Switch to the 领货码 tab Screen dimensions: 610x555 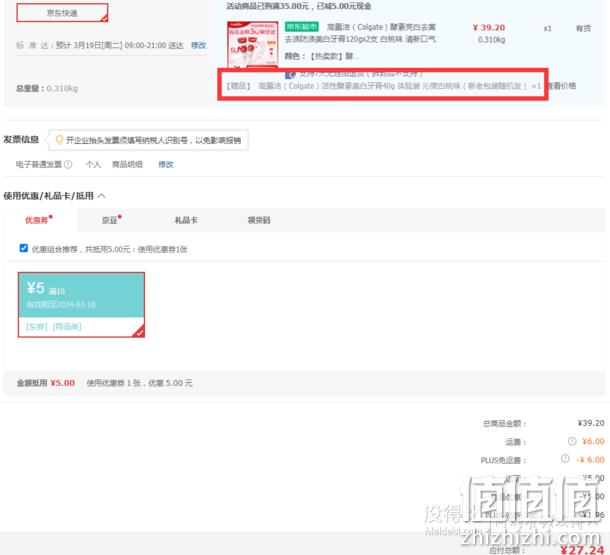[259, 220]
